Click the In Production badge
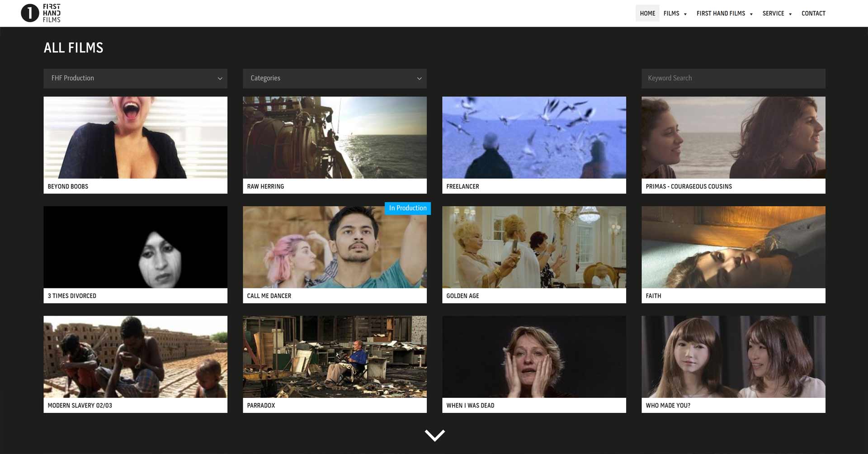This screenshot has height=454, width=868. [408, 208]
